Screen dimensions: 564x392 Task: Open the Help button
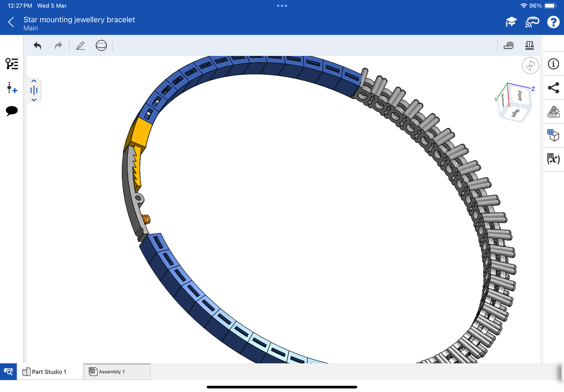click(x=553, y=22)
